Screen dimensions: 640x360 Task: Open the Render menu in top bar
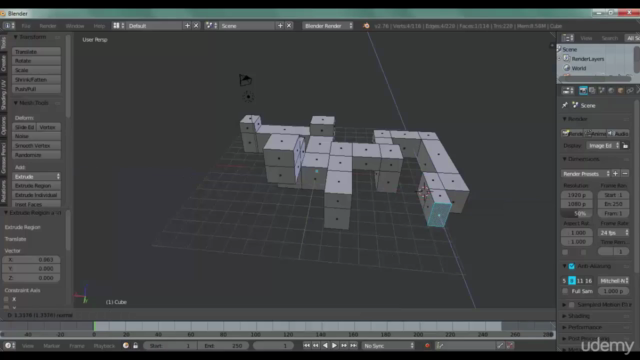tap(48, 26)
